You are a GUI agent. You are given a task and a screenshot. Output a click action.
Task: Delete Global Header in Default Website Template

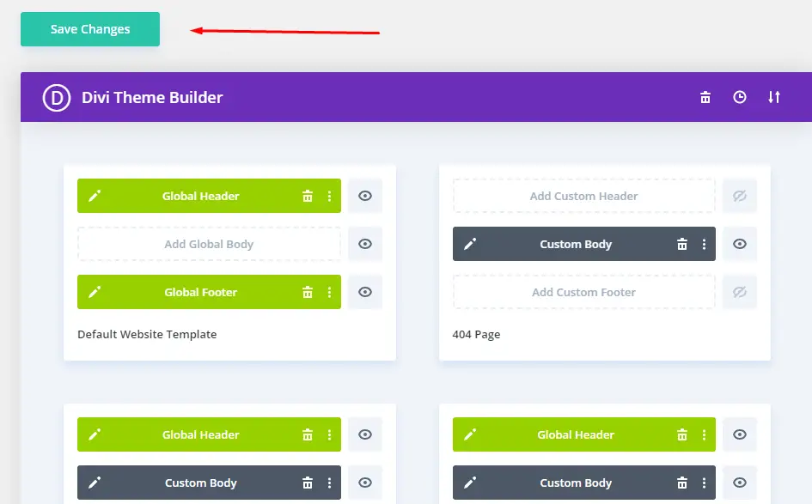pyautogui.click(x=308, y=196)
